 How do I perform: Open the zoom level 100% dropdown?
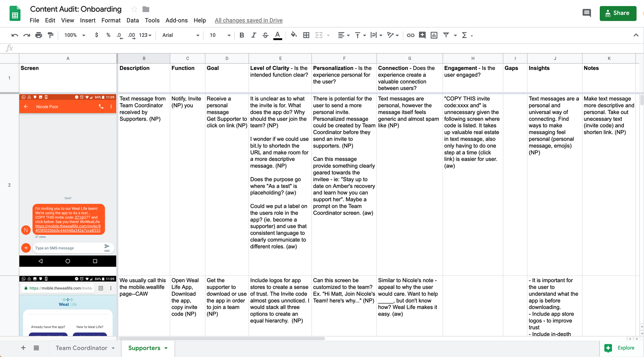[x=75, y=35]
